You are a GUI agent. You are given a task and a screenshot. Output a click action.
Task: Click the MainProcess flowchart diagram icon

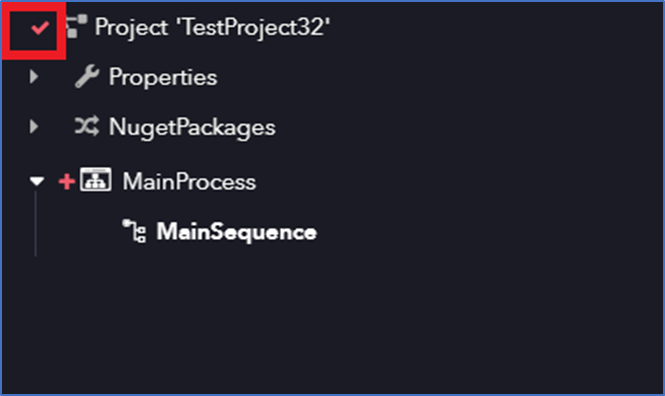point(96,179)
